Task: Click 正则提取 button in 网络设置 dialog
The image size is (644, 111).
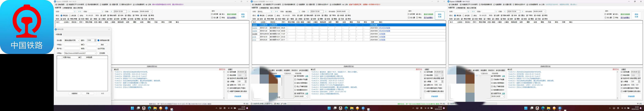Action: click(x=102, y=53)
